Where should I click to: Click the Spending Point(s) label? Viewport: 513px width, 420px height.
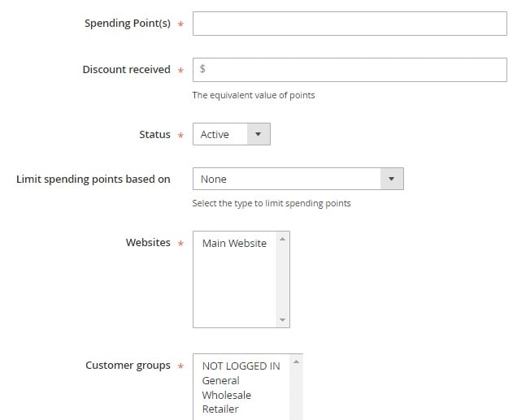(128, 24)
